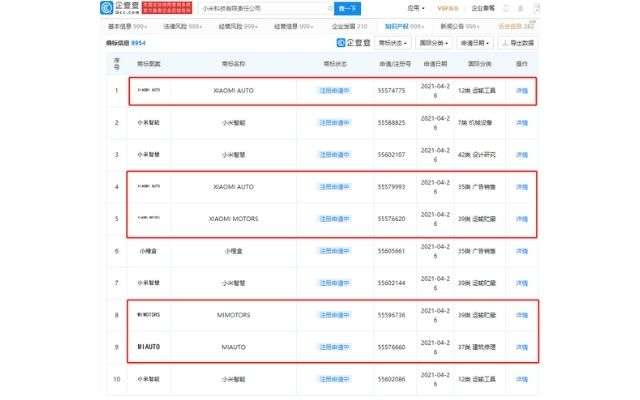
Task: Open 详情 for registration 55602086
Action: tap(522, 379)
